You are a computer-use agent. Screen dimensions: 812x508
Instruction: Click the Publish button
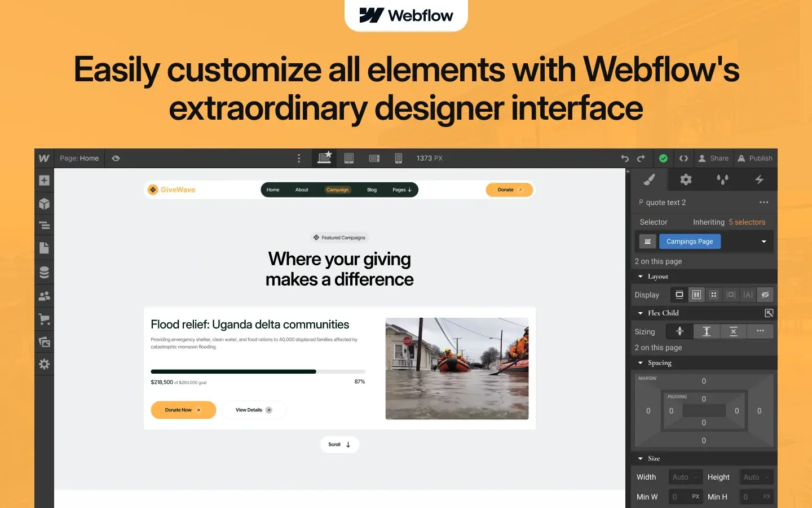[x=755, y=159]
